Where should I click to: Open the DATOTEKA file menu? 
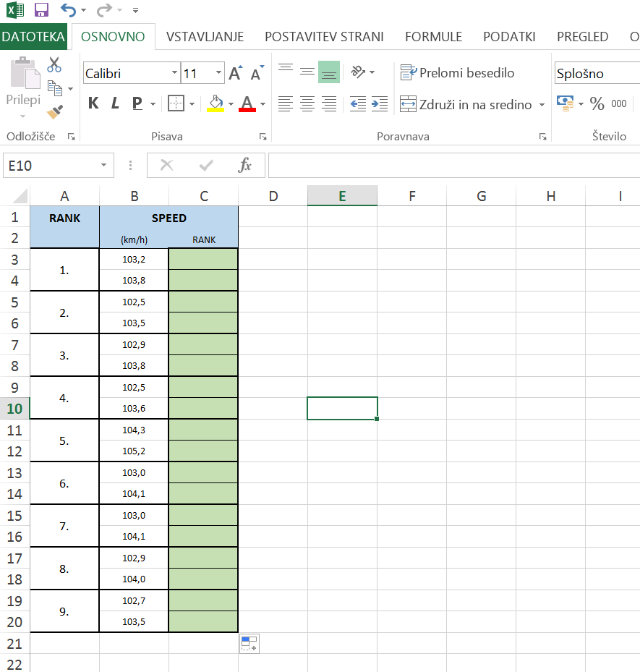pos(33,37)
